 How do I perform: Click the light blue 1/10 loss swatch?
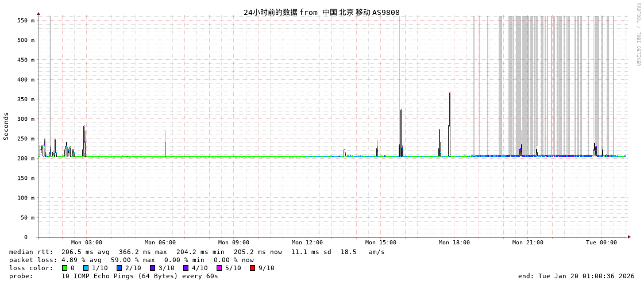click(86, 268)
